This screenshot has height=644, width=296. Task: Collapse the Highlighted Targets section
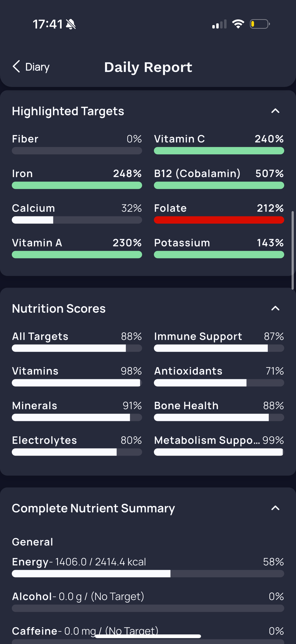click(x=275, y=111)
